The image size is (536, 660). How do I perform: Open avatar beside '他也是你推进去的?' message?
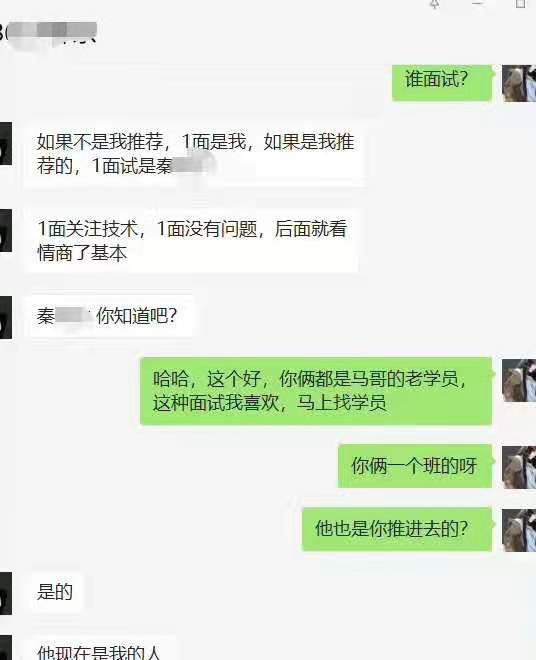click(x=519, y=530)
